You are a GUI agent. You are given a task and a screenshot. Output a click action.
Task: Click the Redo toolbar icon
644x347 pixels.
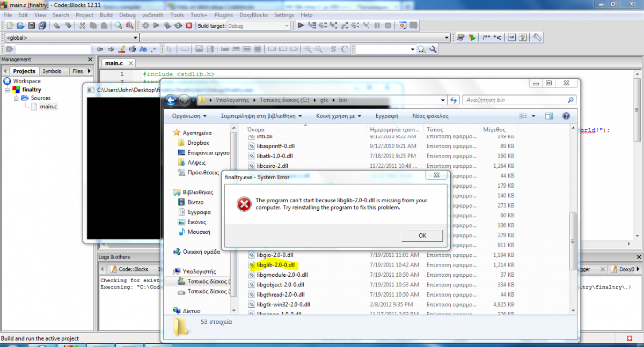pos(68,25)
